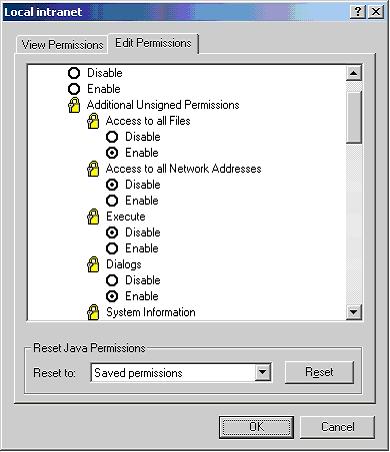Click the Execute lock icon
390x452 pixels.
93,217
